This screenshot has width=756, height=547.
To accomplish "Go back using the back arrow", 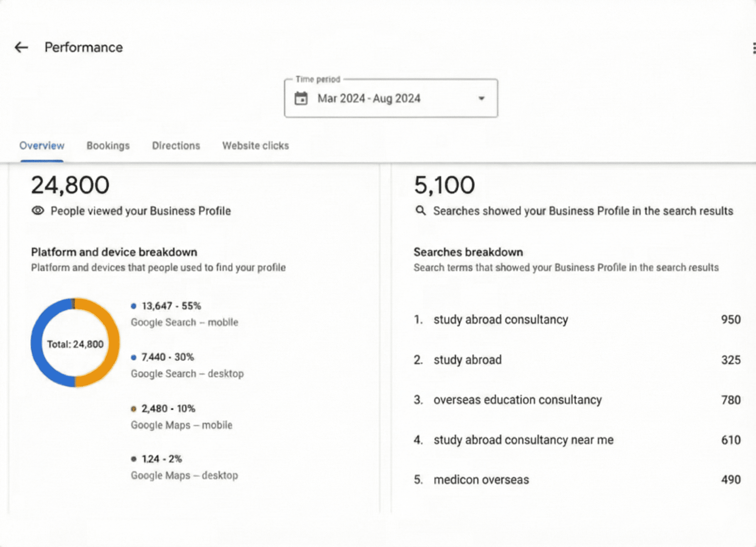I will click(21, 47).
